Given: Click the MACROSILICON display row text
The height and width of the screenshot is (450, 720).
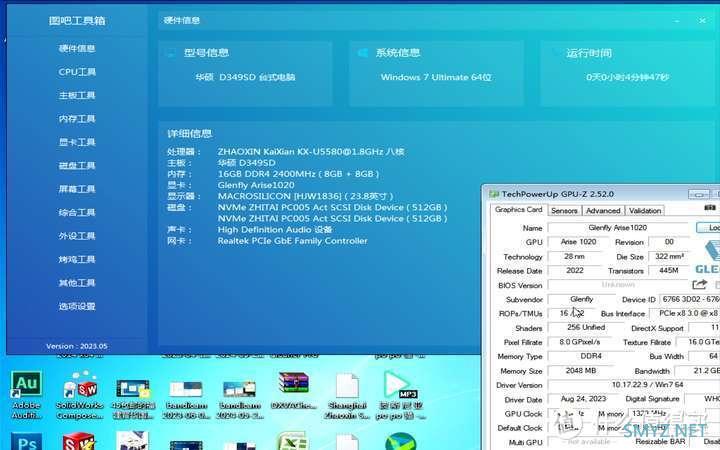Looking at the screenshot, I should click(x=305, y=196).
